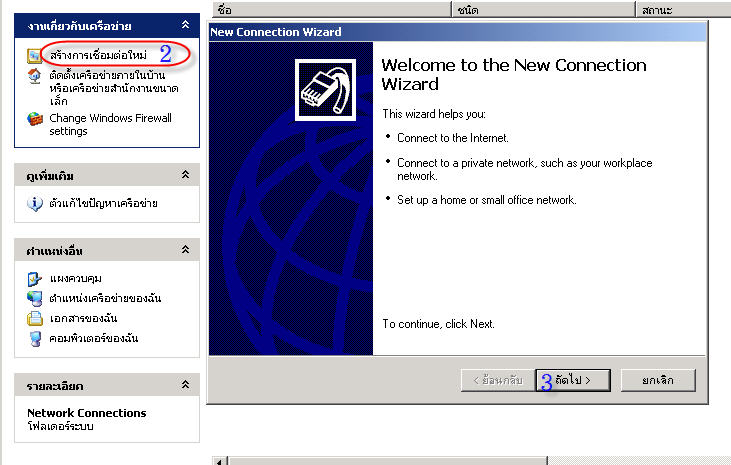Open ติดตั้งเครือข่ายภายในบ้าน link
Screen dimensions: 731x465
[114, 88]
